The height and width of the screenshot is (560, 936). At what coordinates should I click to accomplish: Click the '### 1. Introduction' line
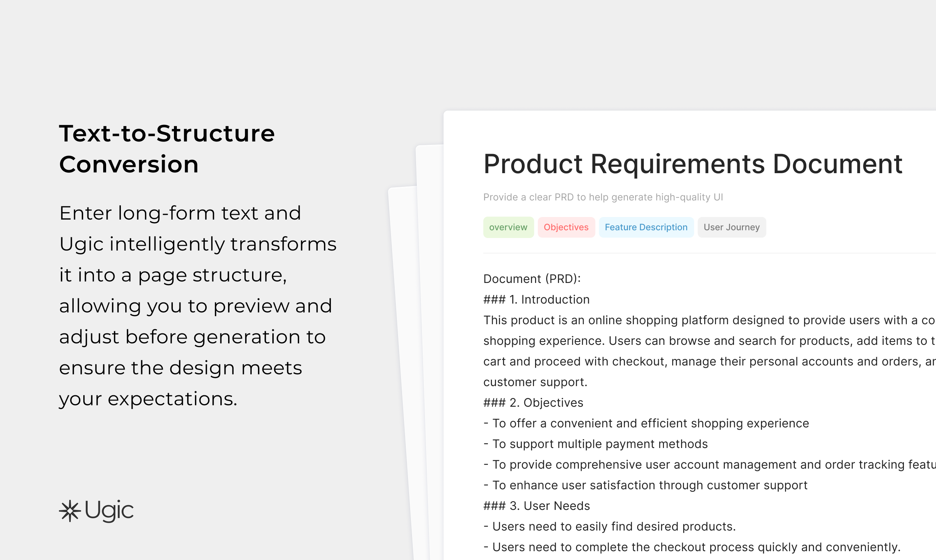click(536, 300)
